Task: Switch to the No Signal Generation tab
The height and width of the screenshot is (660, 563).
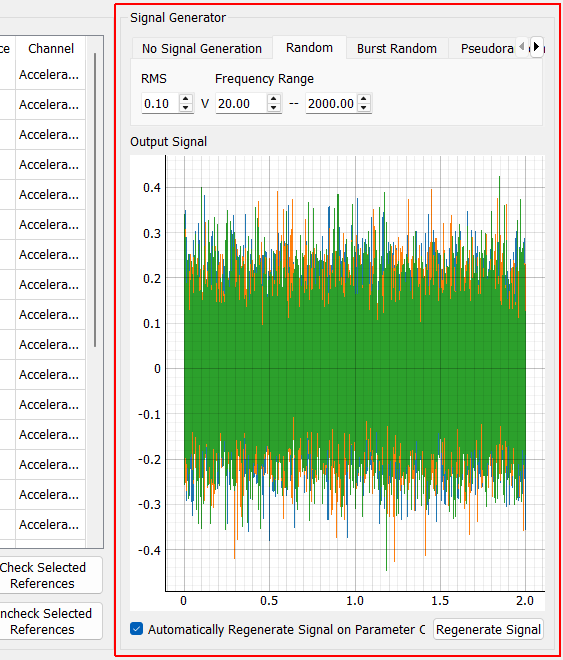Action: pos(202,49)
